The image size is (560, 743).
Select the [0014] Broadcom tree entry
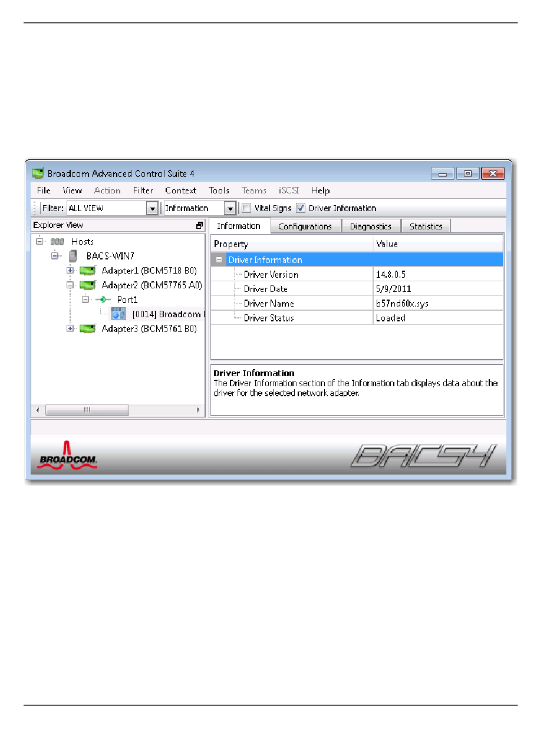point(167,314)
